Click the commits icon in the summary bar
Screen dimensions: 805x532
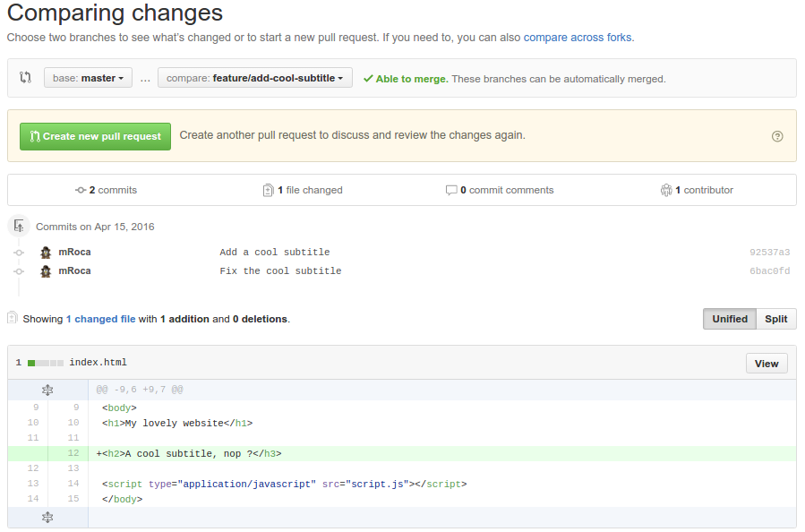pos(80,190)
